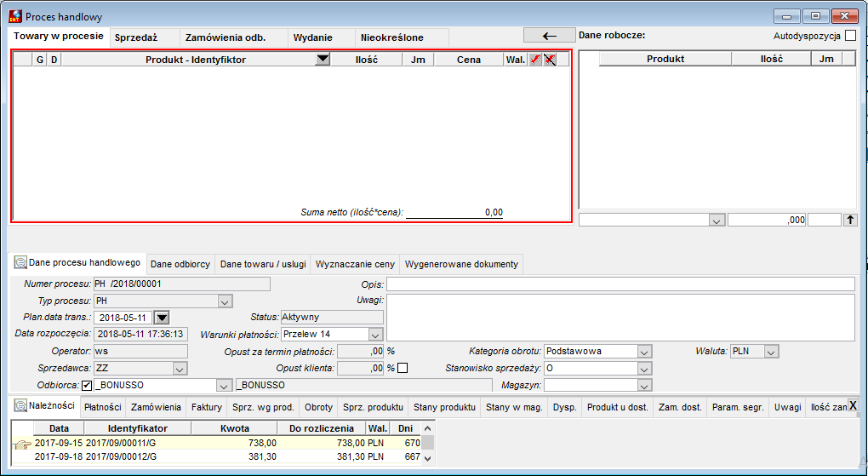Click the Kwota column header
Screen dimensions: 868x476
(x=235, y=428)
